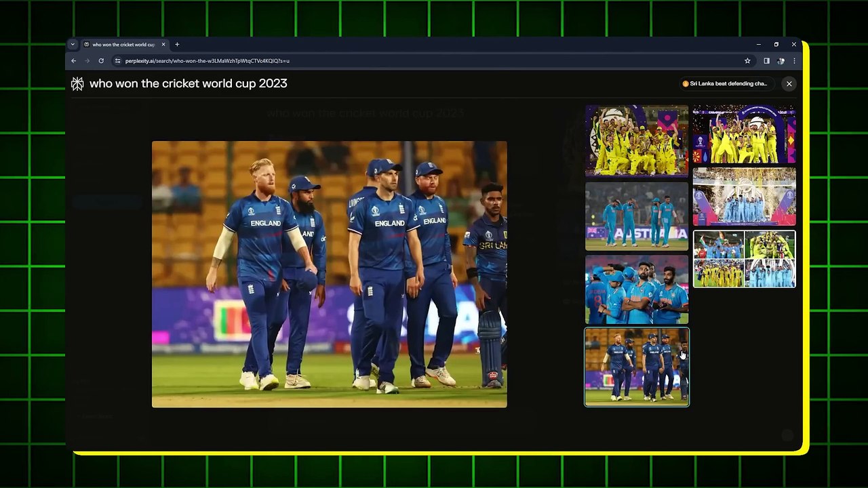868x488 pixels.
Task: Close the image viewer overlay
Action: 789,83
